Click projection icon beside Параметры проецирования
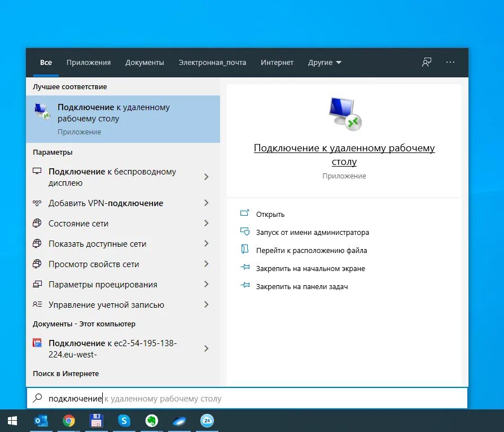The height and width of the screenshot is (432, 504). [37, 284]
